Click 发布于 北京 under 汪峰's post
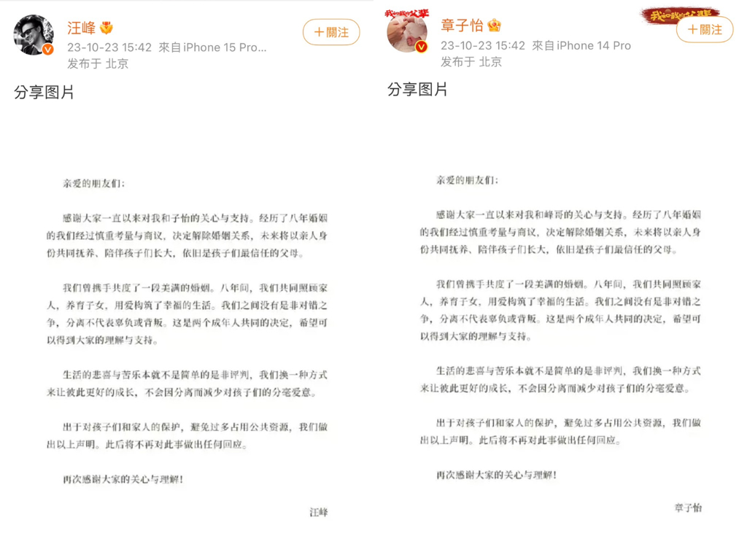 click(x=98, y=63)
